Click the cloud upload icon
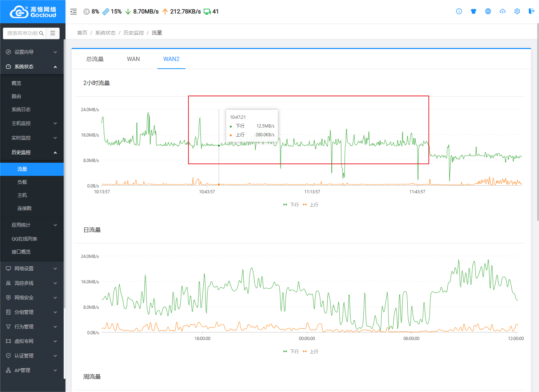Viewport: 539px width, 392px height. [x=502, y=11]
